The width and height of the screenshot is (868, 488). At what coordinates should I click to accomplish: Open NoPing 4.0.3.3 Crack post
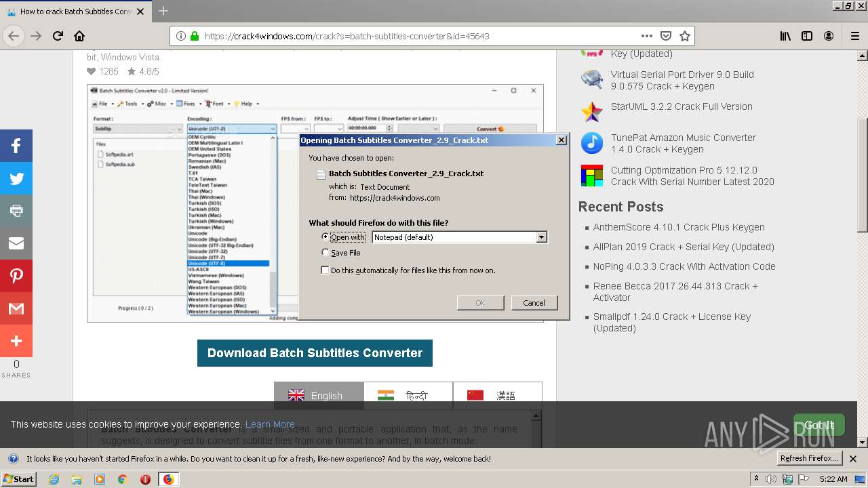pyautogui.click(x=684, y=266)
